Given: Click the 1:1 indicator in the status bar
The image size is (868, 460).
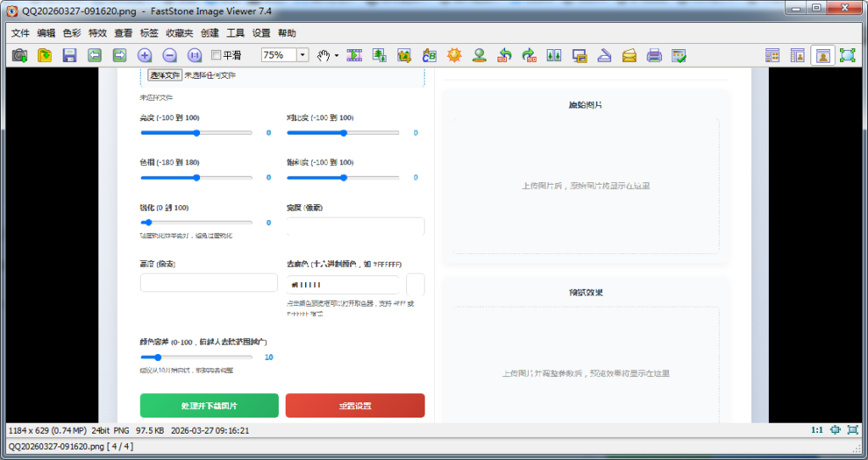Looking at the screenshot, I should click(x=816, y=430).
